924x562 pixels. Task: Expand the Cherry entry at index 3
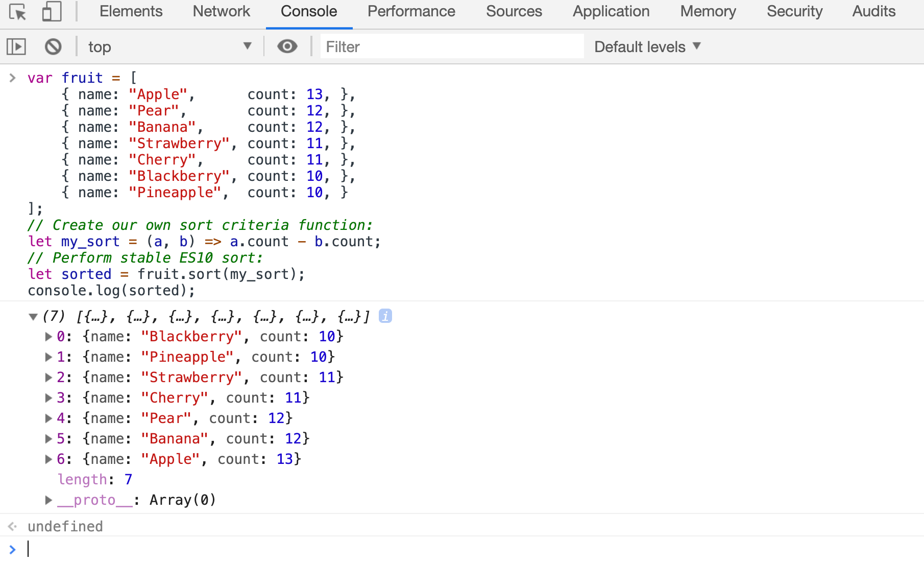tap(48, 398)
